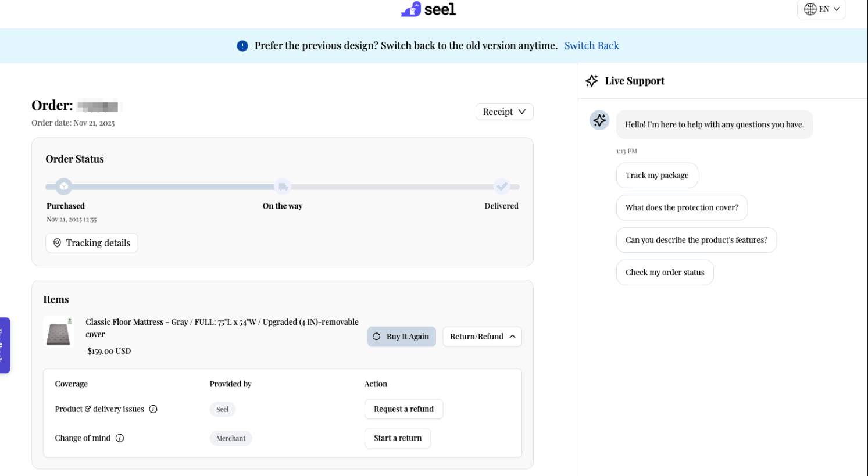Click the Purchased step marker on progress bar
The image size is (868, 476).
(x=64, y=187)
